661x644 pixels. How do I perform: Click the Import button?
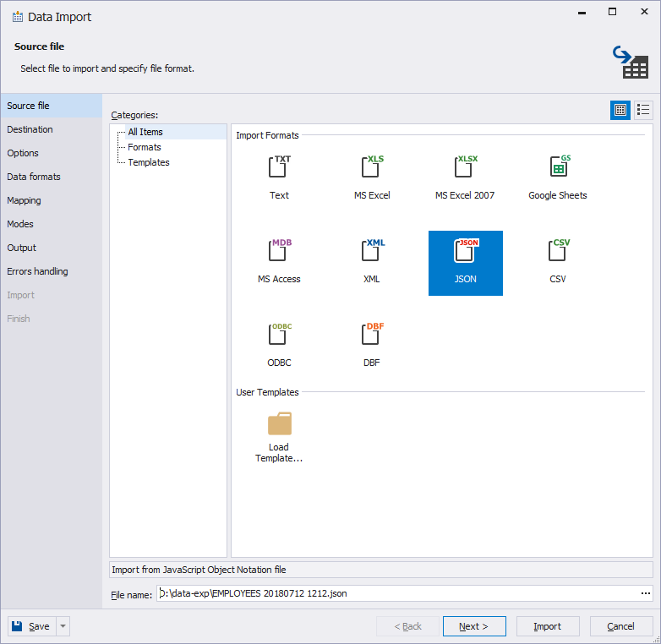[548, 626]
